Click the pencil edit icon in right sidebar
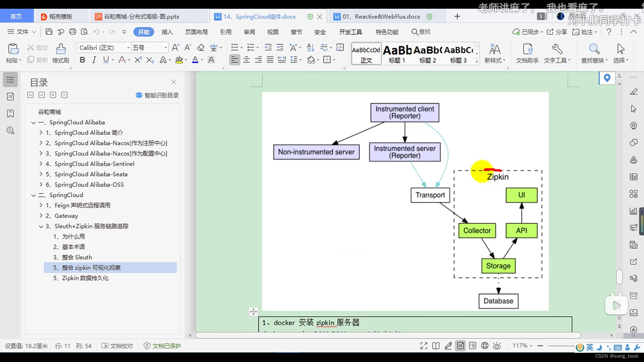644x362 pixels. [x=633, y=92]
